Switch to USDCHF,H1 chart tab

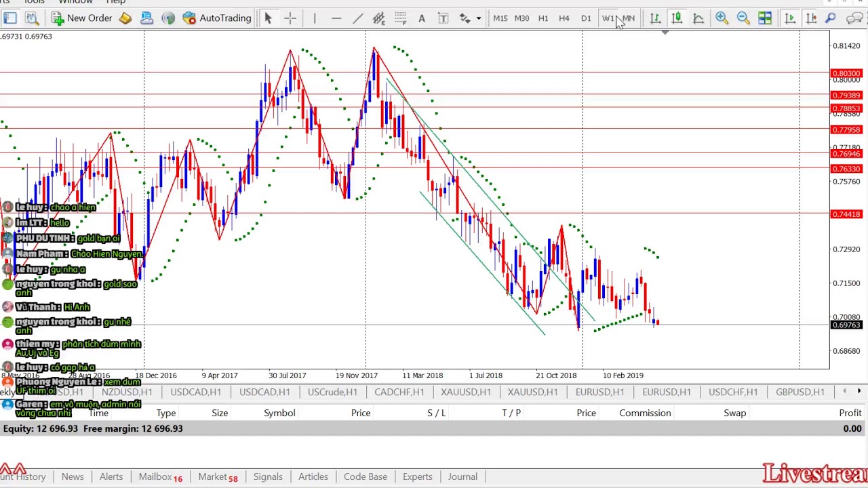point(733,392)
